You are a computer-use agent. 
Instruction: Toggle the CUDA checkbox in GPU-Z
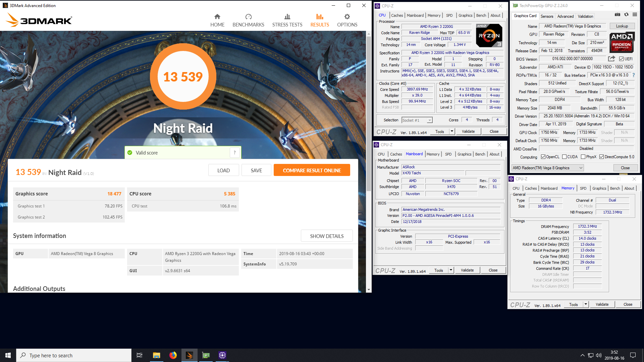click(565, 157)
